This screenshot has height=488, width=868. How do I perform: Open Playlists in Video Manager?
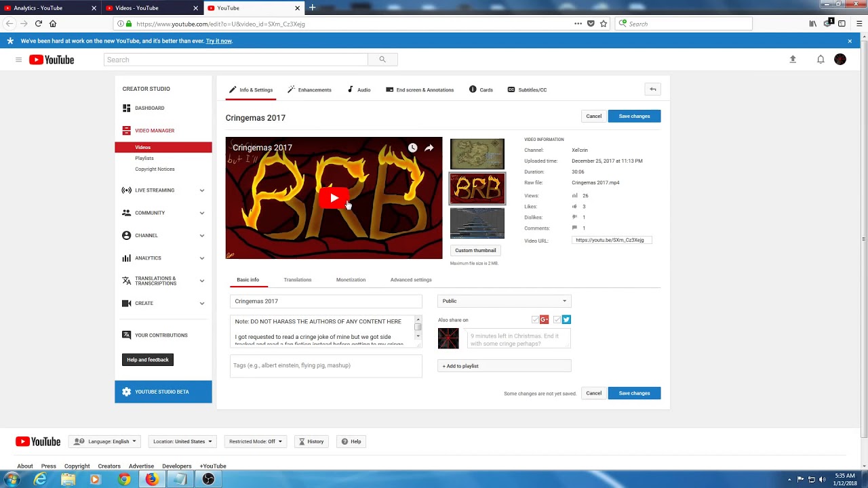[144, 158]
